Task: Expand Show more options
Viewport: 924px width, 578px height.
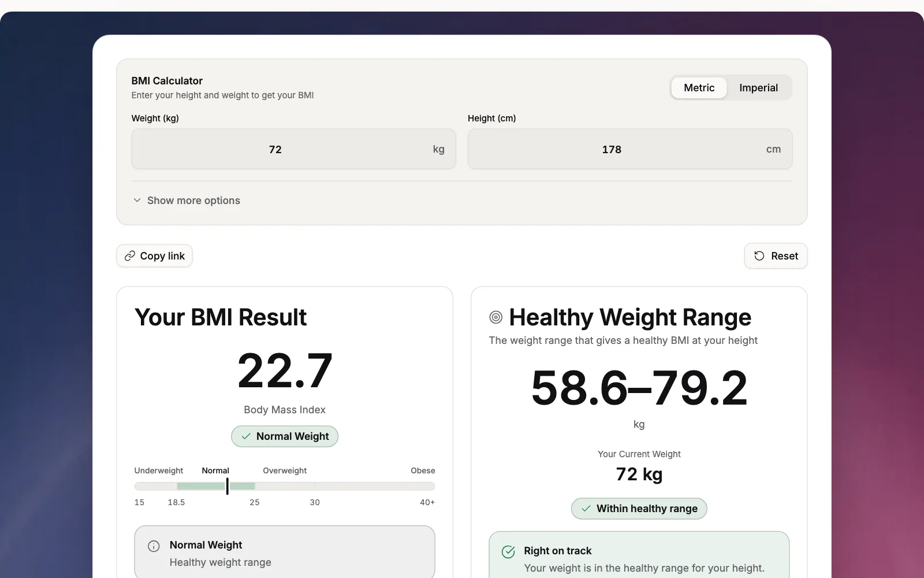Action: pyautogui.click(x=187, y=201)
